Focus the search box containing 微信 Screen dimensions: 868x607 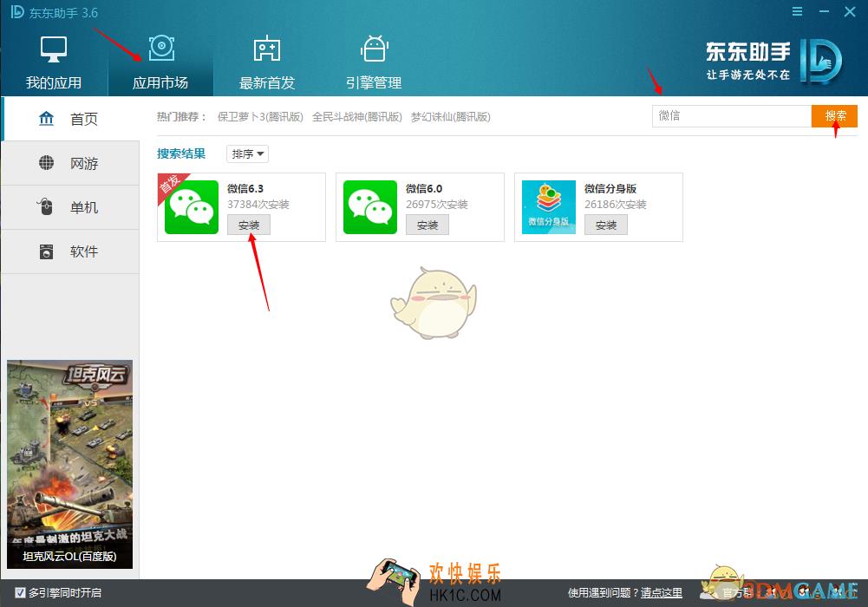pos(732,116)
